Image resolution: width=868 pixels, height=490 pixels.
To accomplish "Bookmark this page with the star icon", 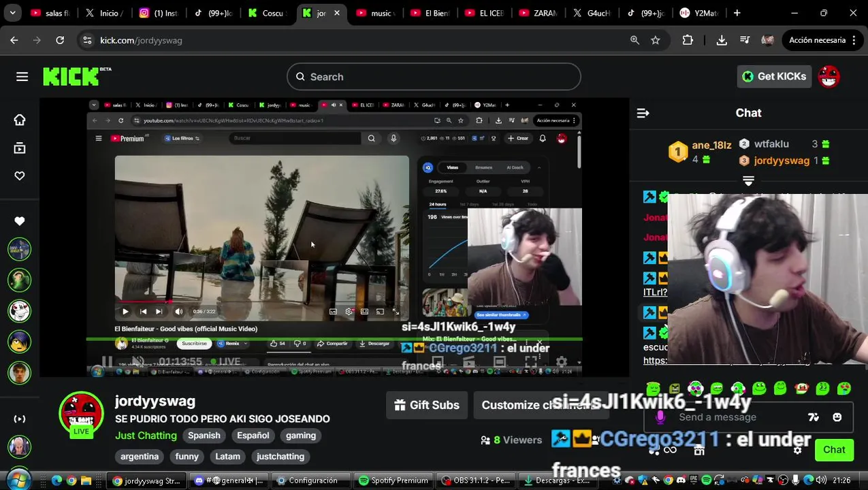I will (656, 40).
